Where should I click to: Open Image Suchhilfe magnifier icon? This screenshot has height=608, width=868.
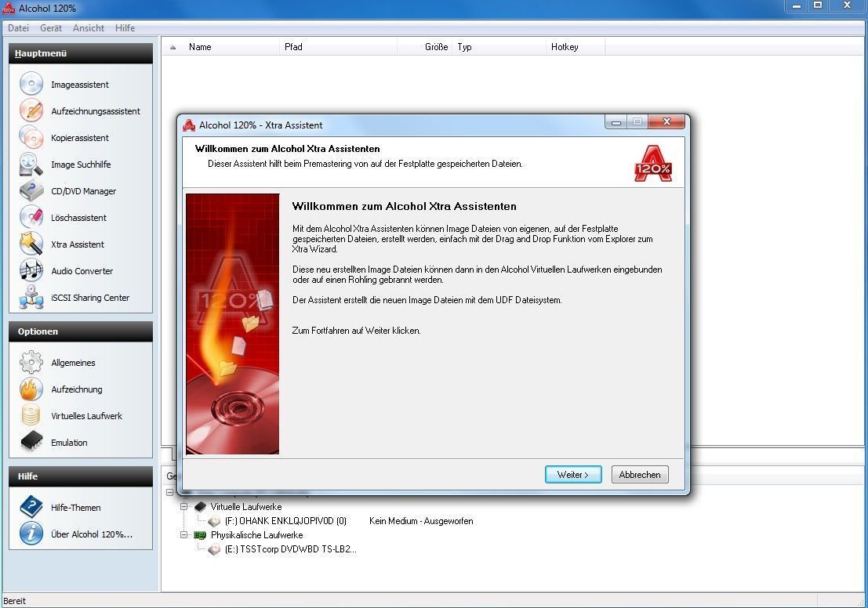tap(31, 164)
